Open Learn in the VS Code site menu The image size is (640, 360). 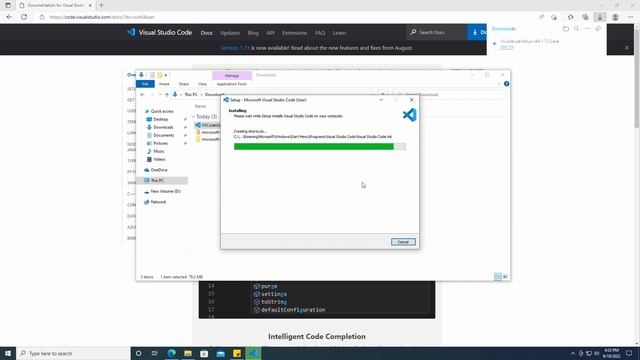pyautogui.click(x=339, y=33)
